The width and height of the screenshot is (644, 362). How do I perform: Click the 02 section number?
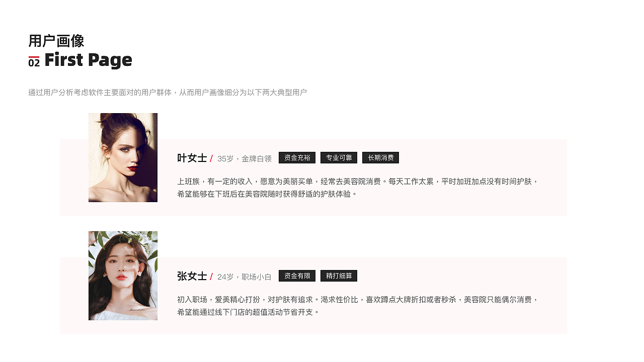coord(34,63)
